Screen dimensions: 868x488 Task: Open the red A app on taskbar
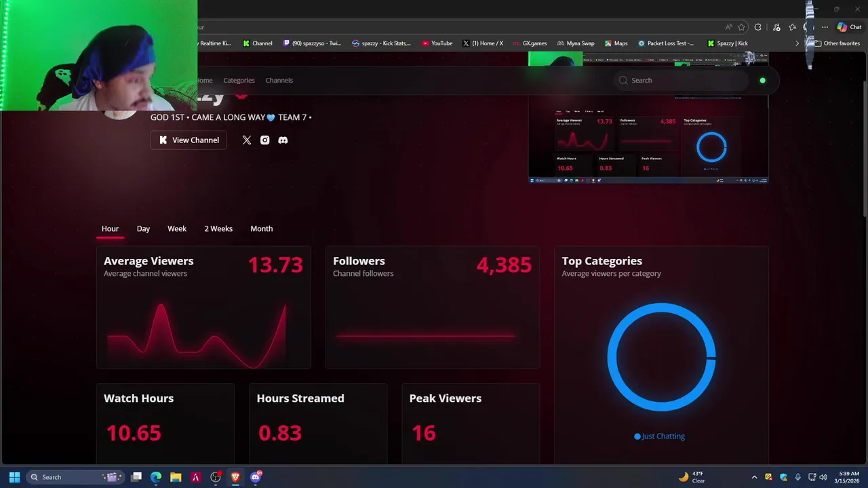click(x=196, y=477)
